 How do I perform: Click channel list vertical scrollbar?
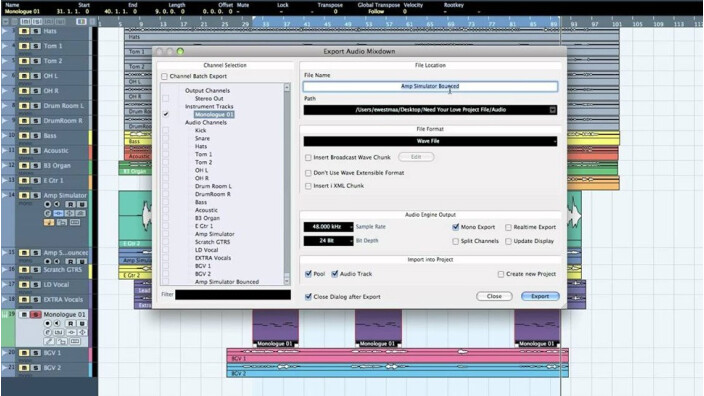pyautogui.click(x=287, y=184)
